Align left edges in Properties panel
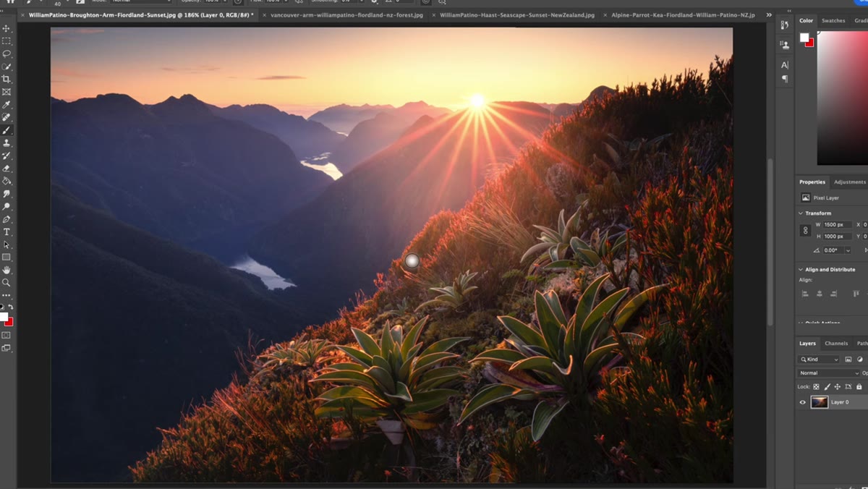 pos(804,293)
